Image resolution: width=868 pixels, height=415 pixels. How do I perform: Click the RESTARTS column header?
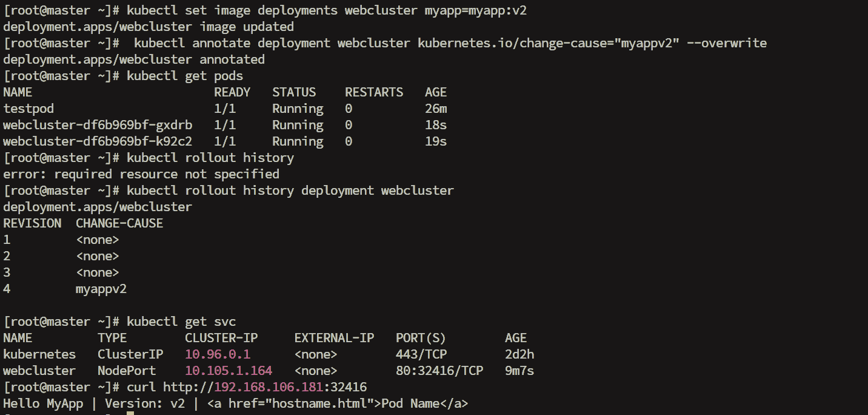pos(374,92)
